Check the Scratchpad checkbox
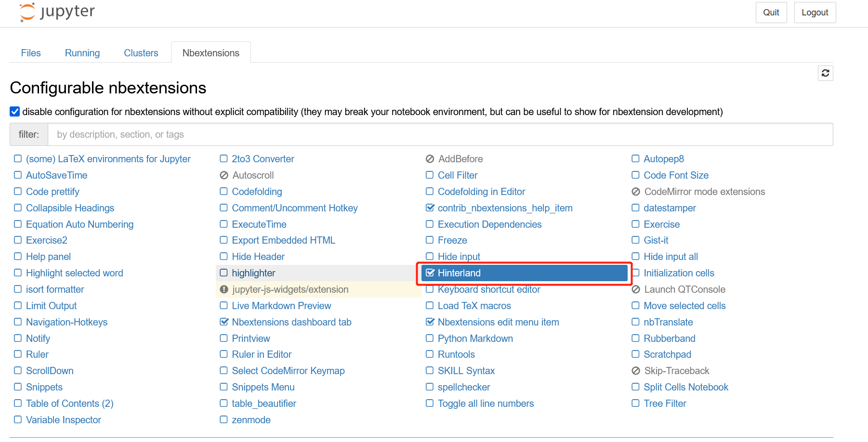 click(x=636, y=354)
